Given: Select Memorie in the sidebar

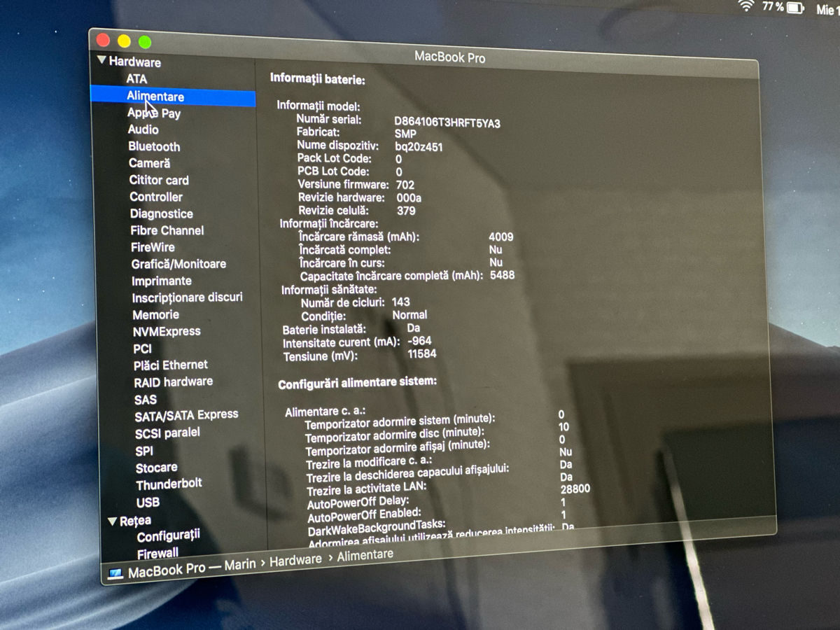Looking at the screenshot, I should coord(156,315).
